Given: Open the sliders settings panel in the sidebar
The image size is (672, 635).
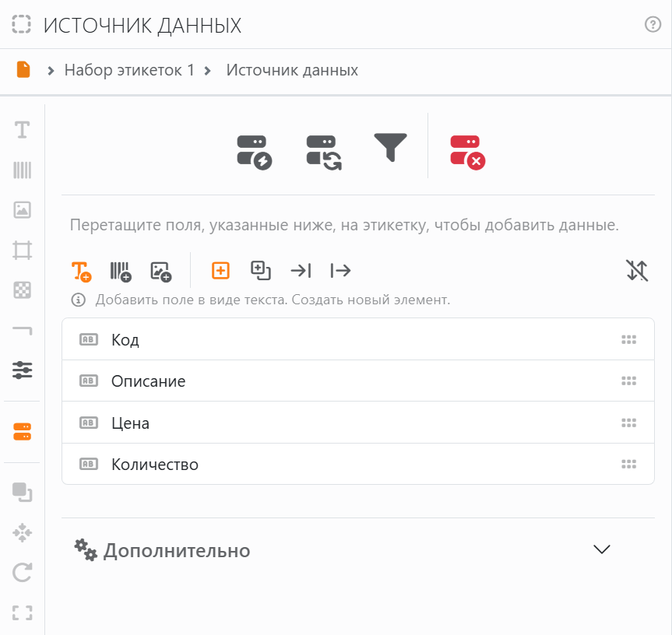Looking at the screenshot, I should 23,370.
